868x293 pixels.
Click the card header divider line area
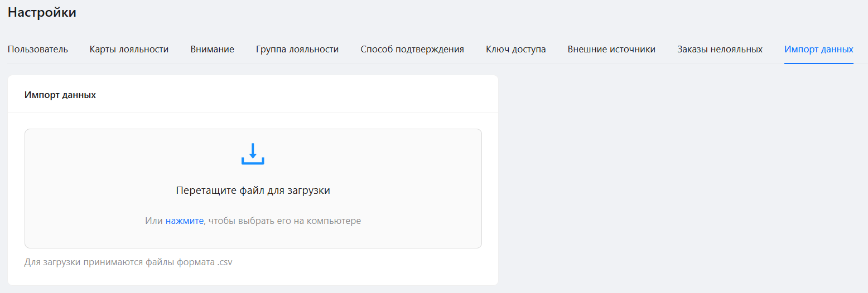pos(253,113)
